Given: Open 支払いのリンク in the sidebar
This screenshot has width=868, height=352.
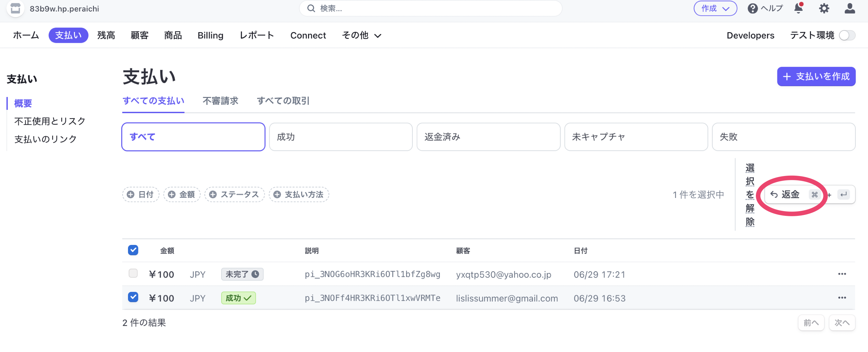Looking at the screenshot, I should click(x=45, y=139).
